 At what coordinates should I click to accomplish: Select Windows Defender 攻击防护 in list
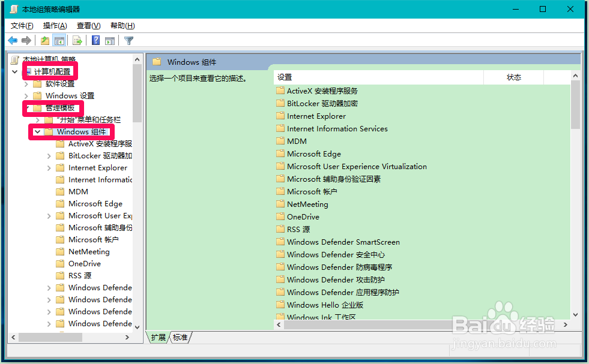[x=336, y=279]
